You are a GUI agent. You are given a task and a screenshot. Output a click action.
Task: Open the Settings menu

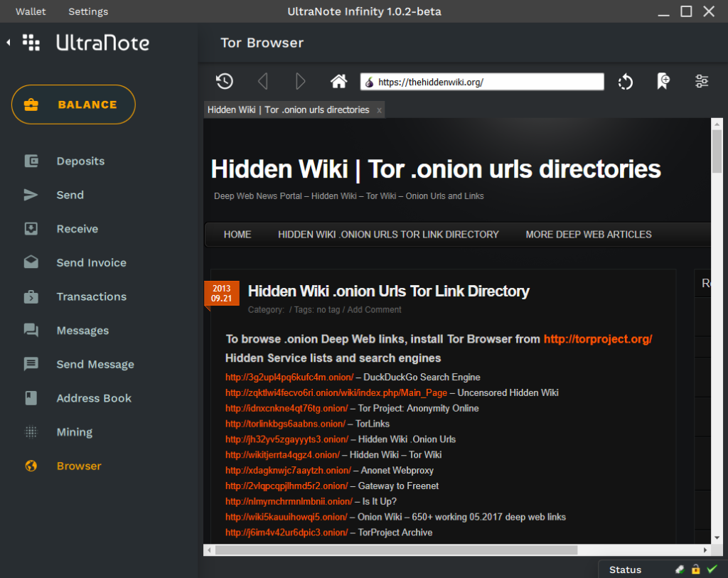(x=88, y=11)
